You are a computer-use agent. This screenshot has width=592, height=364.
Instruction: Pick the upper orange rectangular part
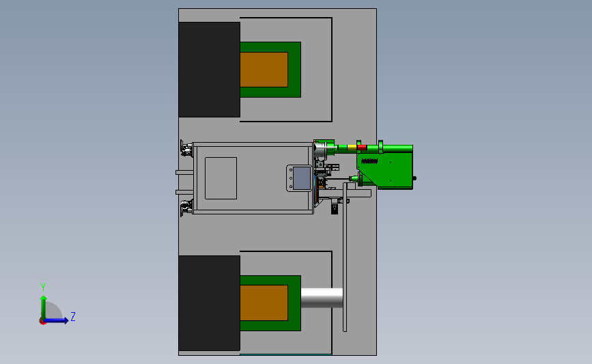click(264, 70)
